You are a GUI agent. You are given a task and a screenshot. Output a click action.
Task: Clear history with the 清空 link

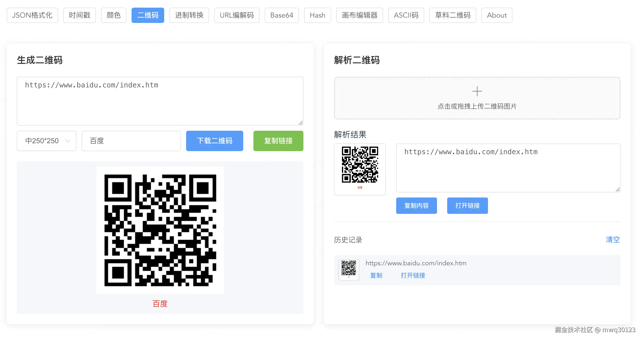pos(613,240)
